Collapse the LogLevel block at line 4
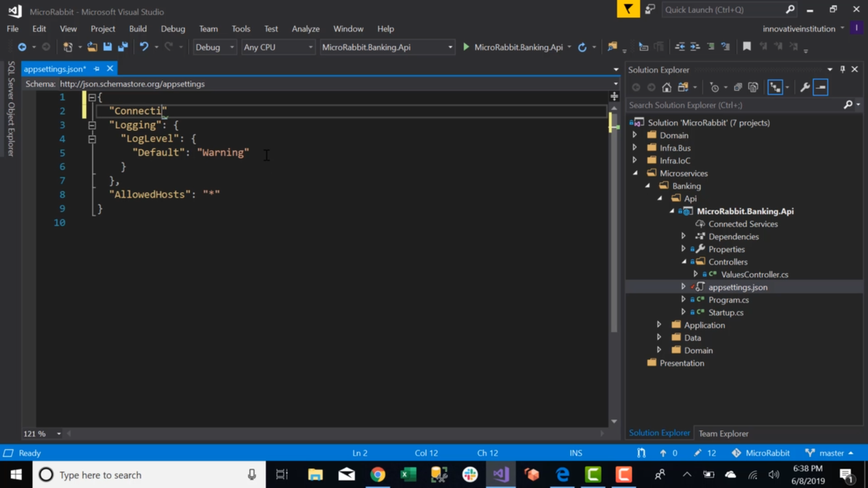Viewport: 868px width, 488px height. coord(92,139)
